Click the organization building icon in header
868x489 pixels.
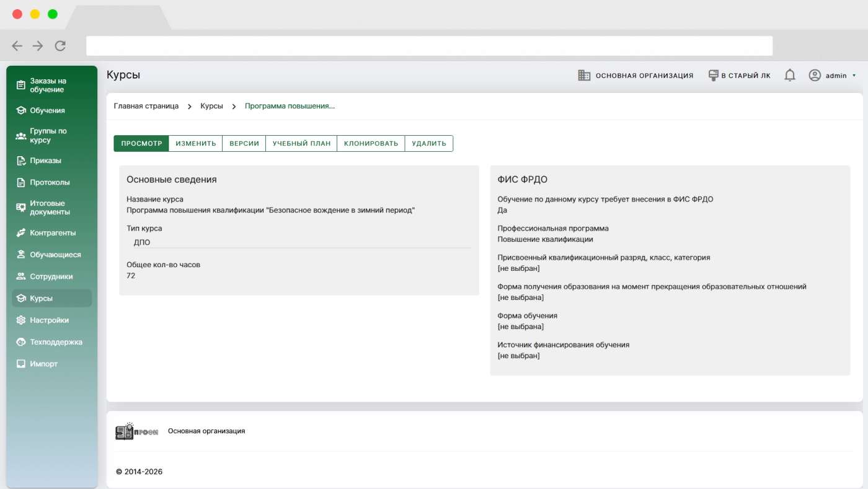pyautogui.click(x=584, y=76)
